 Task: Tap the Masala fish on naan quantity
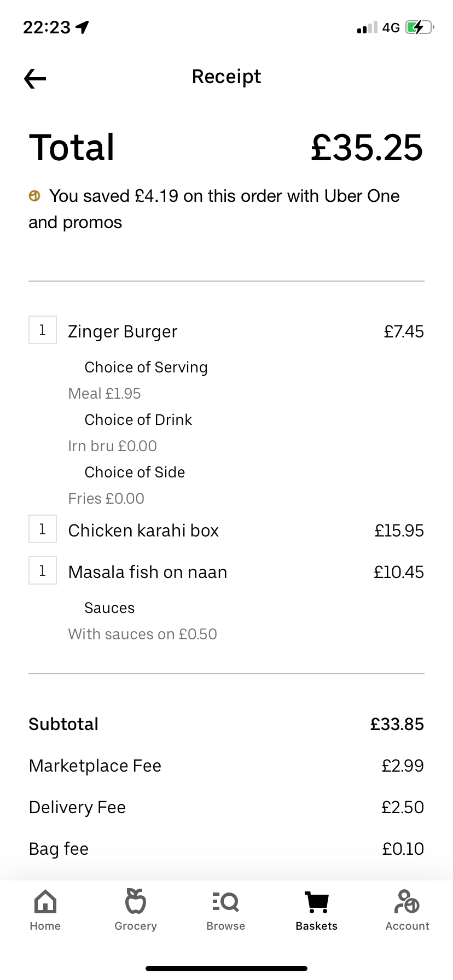click(x=43, y=571)
